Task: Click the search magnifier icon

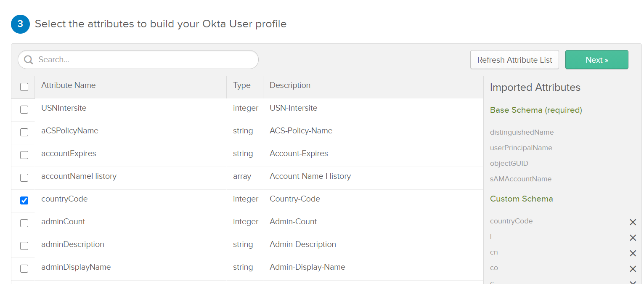Action: [29, 60]
